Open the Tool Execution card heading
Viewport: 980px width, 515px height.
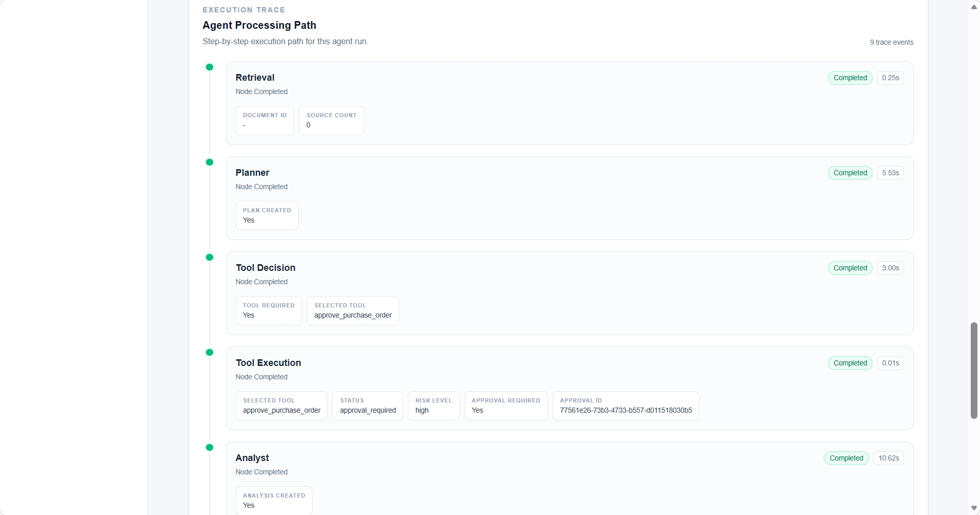click(x=269, y=363)
